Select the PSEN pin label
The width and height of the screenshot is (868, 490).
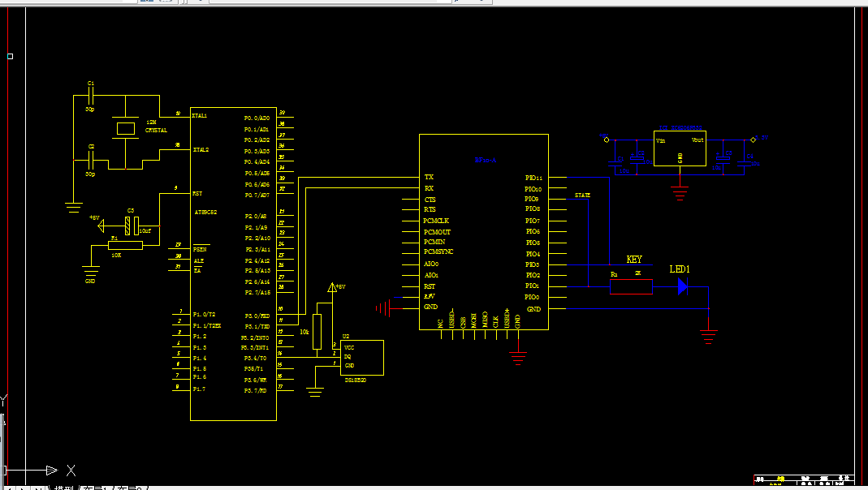tap(200, 249)
